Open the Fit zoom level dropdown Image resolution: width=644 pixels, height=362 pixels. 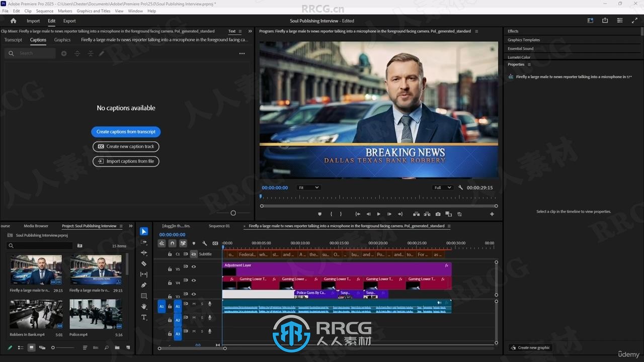pos(308,188)
